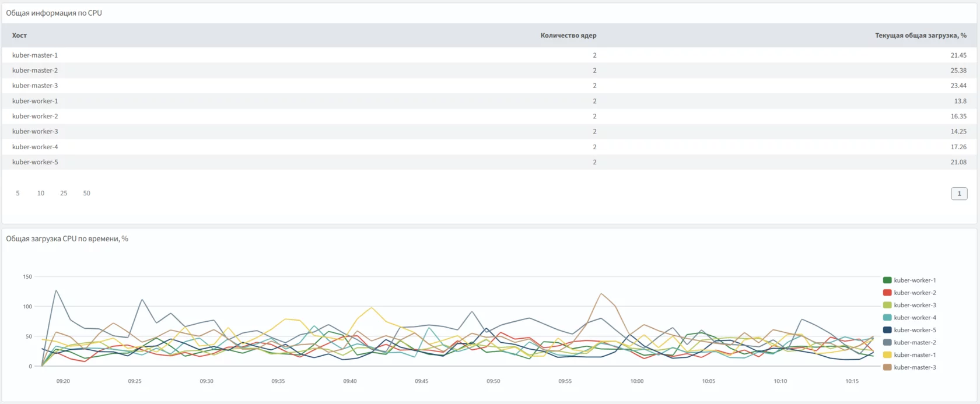
Task: Sort by Количество ядер column header
Action: click(568, 36)
